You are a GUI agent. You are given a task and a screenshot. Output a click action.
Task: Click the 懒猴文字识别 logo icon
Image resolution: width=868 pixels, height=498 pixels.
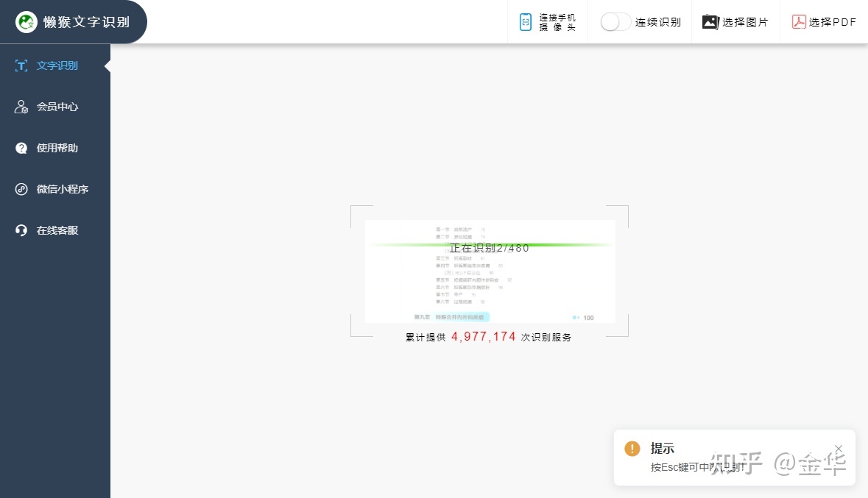[26, 22]
